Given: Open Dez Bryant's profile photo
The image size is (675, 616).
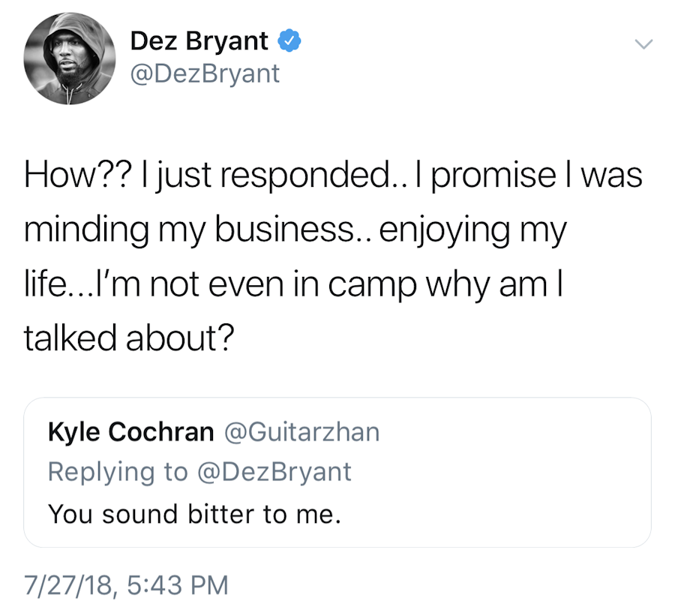Looking at the screenshot, I should (x=68, y=57).
